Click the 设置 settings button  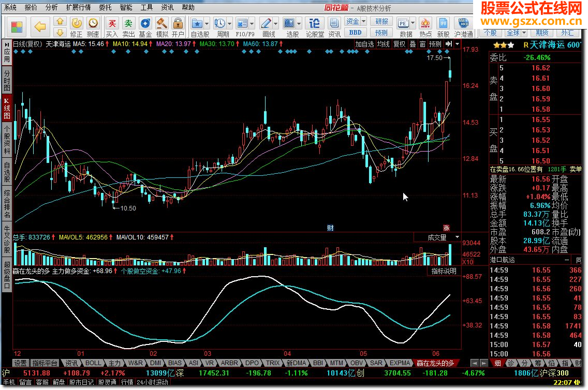click(x=20, y=363)
